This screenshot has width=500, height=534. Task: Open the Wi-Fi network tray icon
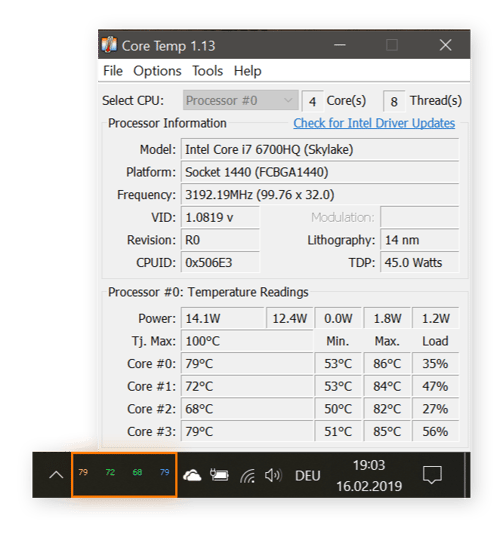point(248,475)
